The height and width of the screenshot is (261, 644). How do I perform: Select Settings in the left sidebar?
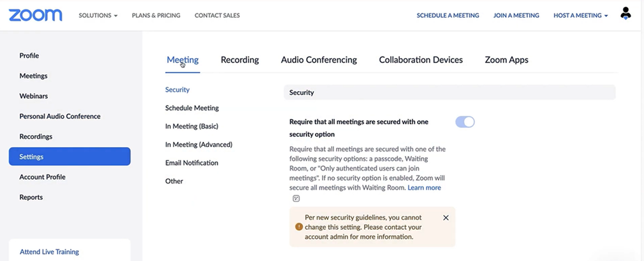tap(70, 157)
